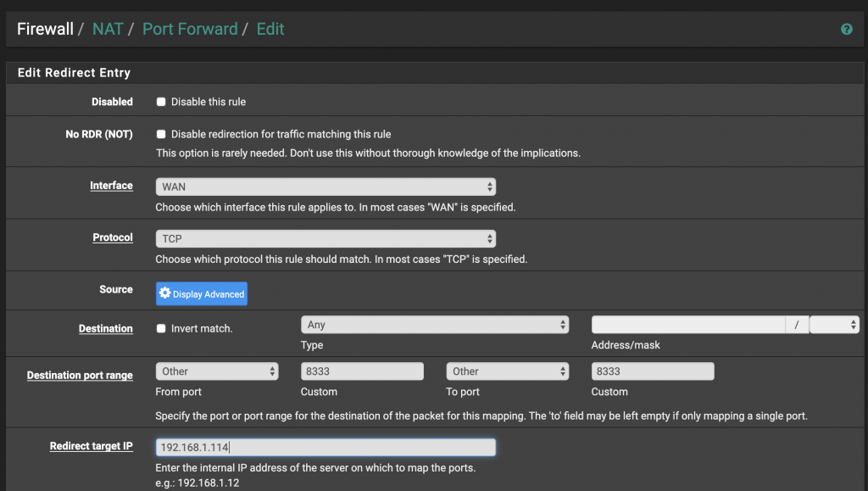
Task: Open the Protocol TCP dropdown
Action: click(x=325, y=239)
